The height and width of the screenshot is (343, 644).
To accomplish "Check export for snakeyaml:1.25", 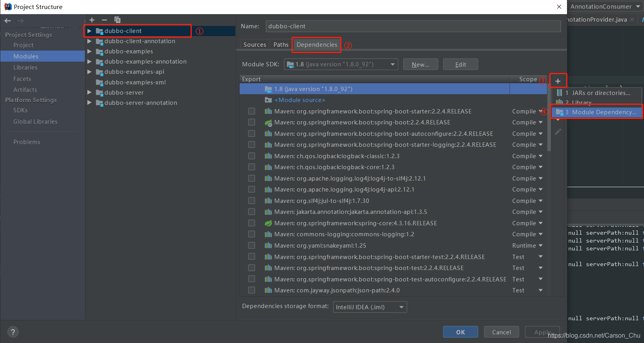I will pos(251,246).
